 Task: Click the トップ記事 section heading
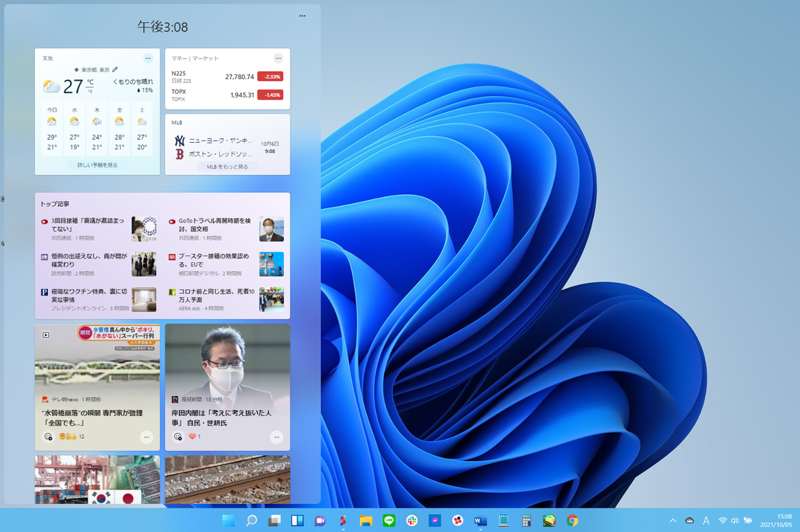point(55,203)
